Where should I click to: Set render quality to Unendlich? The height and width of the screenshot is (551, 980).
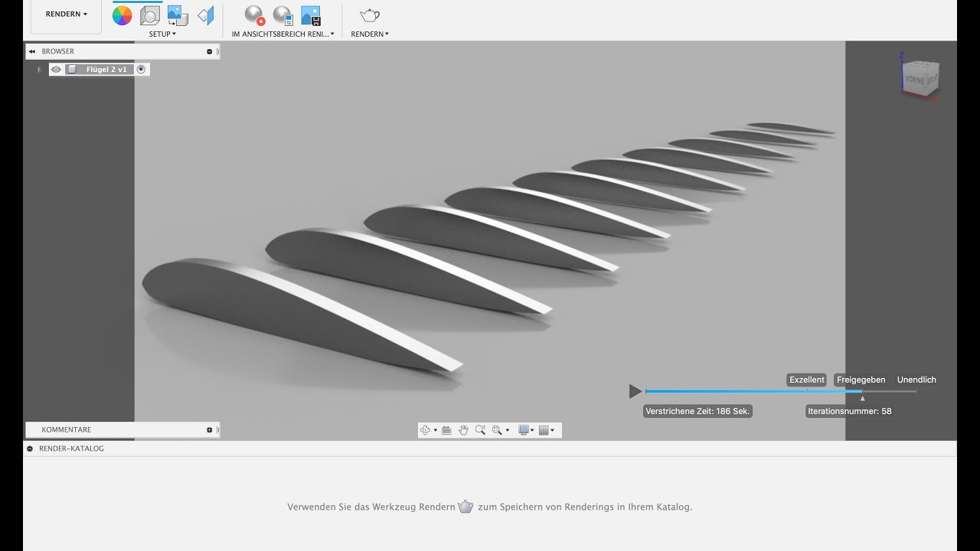(916, 380)
